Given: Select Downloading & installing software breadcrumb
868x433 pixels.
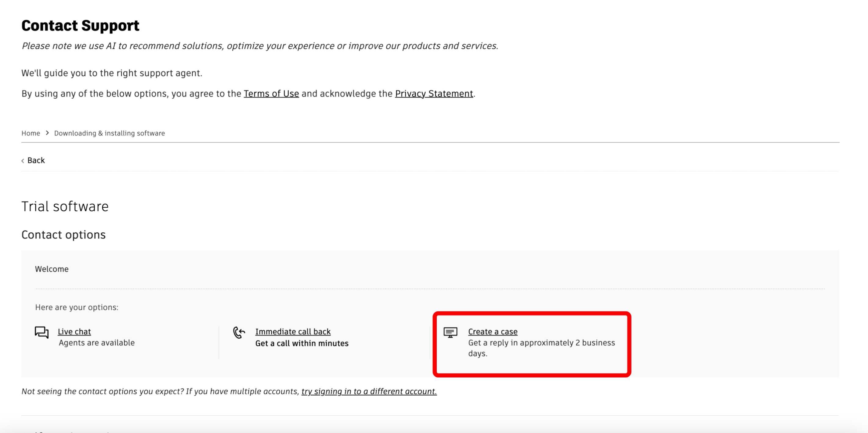Looking at the screenshot, I should [109, 133].
